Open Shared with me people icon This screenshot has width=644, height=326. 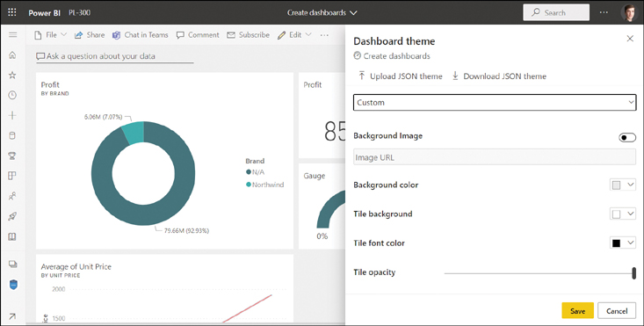[12, 196]
